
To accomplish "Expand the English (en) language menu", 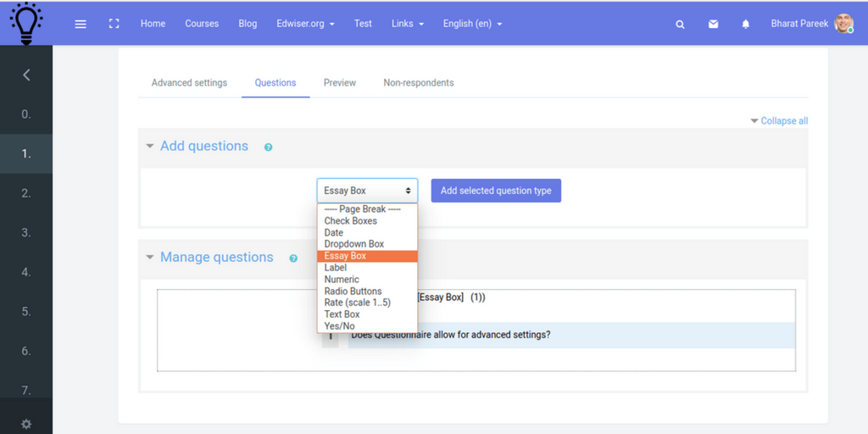I will point(473,24).
